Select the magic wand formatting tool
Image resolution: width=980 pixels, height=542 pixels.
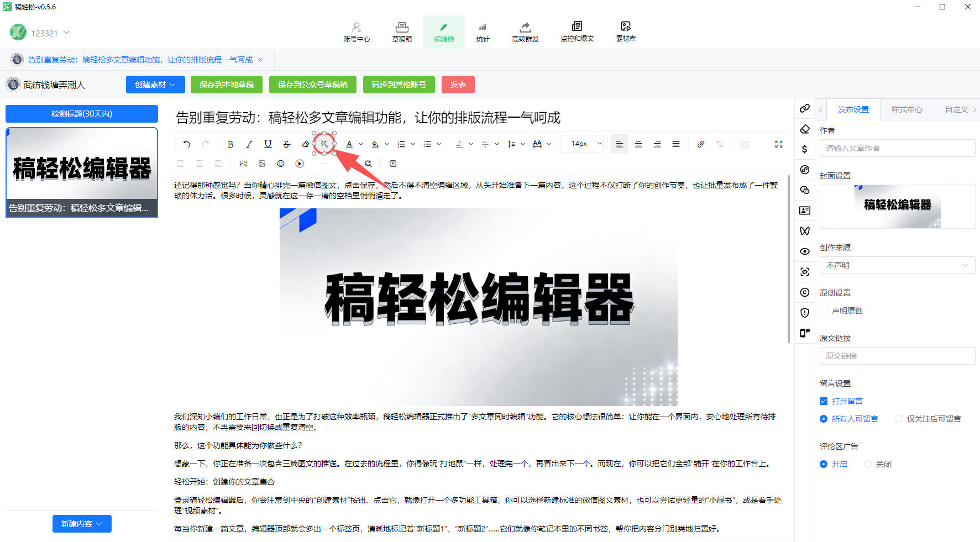tap(324, 143)
